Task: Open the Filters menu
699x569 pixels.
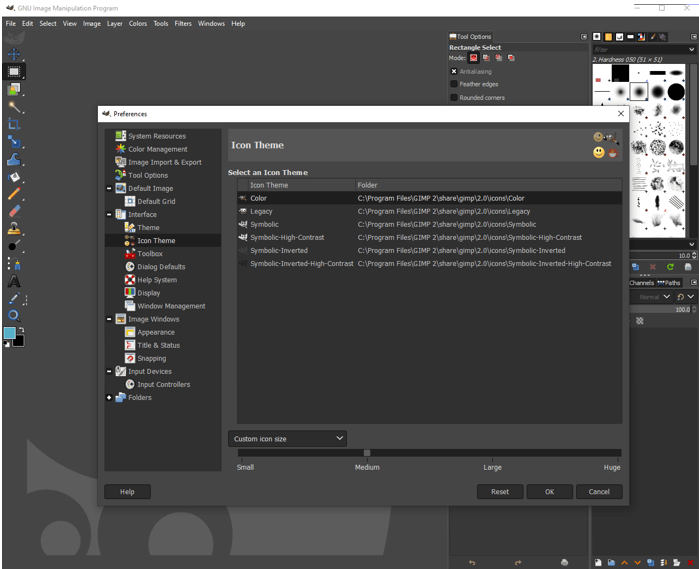Action: tap(183, 24)
